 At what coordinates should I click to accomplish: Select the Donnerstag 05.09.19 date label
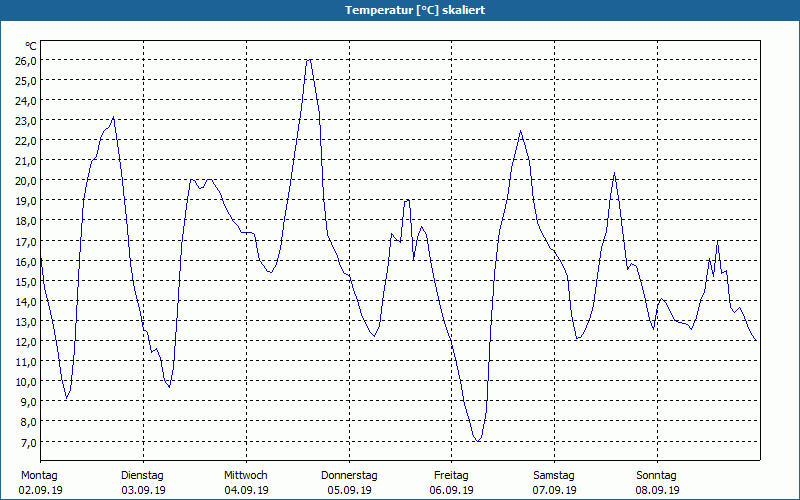(x=349, y=483)
